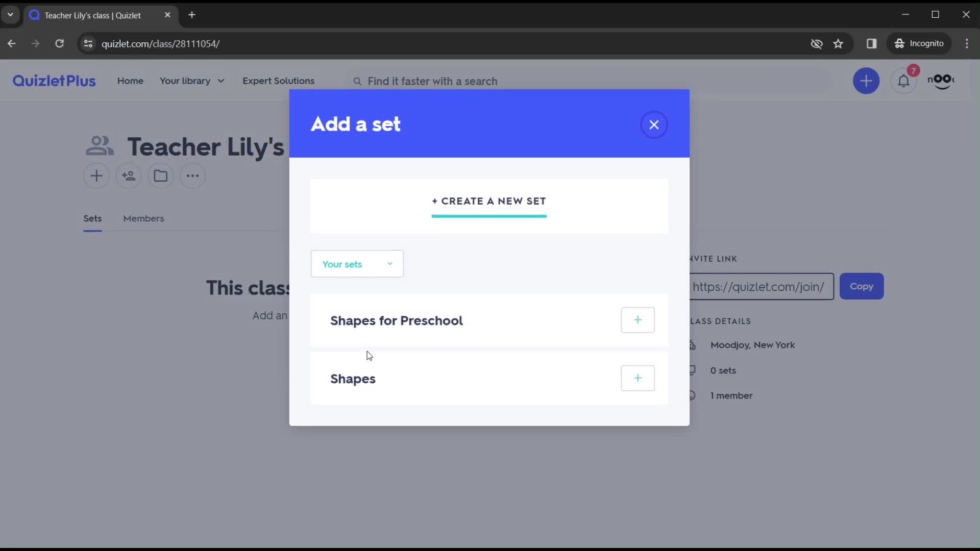
Task: Click the CREATE A NEW SET button
Action: tap(488, 201)
